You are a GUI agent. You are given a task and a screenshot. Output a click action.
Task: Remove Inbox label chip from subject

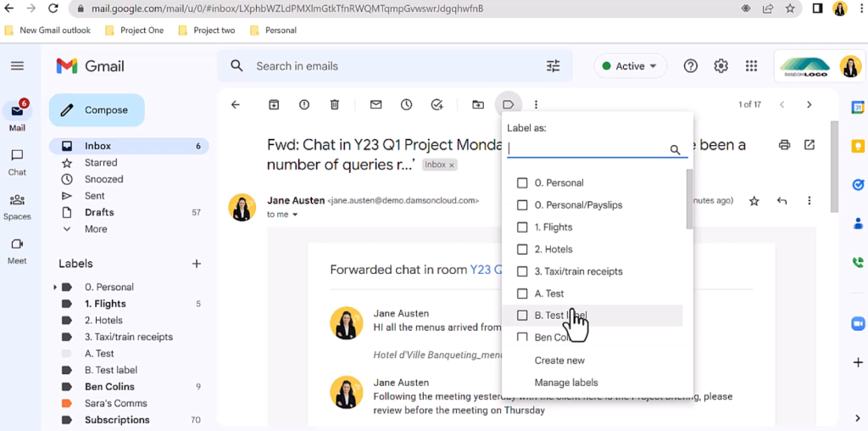tap(451, 165)
